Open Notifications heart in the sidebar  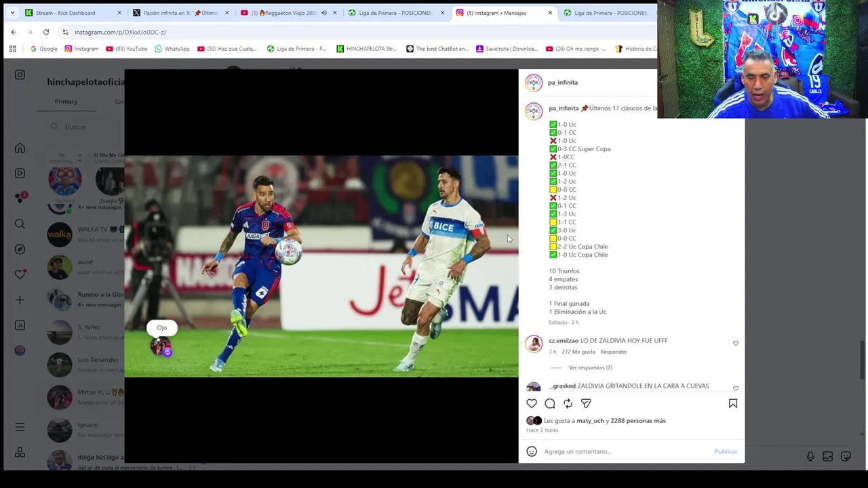[20, 274]
